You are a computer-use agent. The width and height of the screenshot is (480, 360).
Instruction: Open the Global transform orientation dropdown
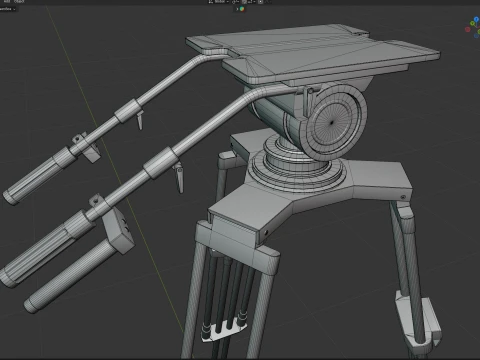(219, 2)
